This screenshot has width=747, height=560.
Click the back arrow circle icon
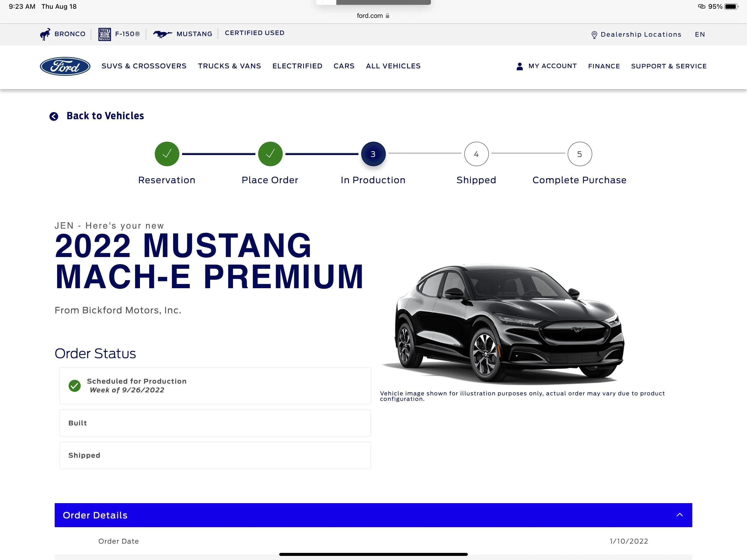[54, 116]
